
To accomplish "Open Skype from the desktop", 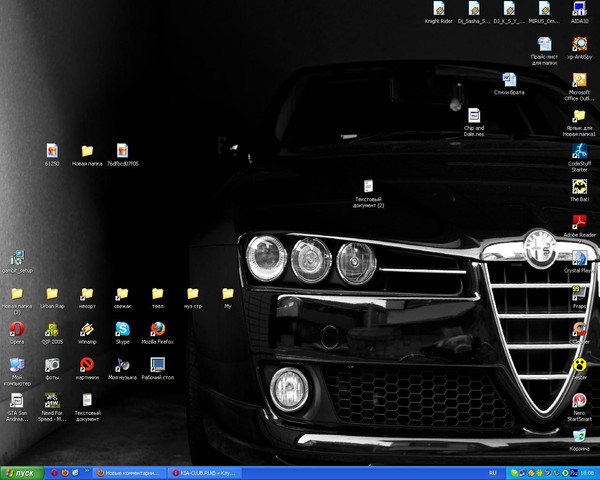I will point(122,329).
